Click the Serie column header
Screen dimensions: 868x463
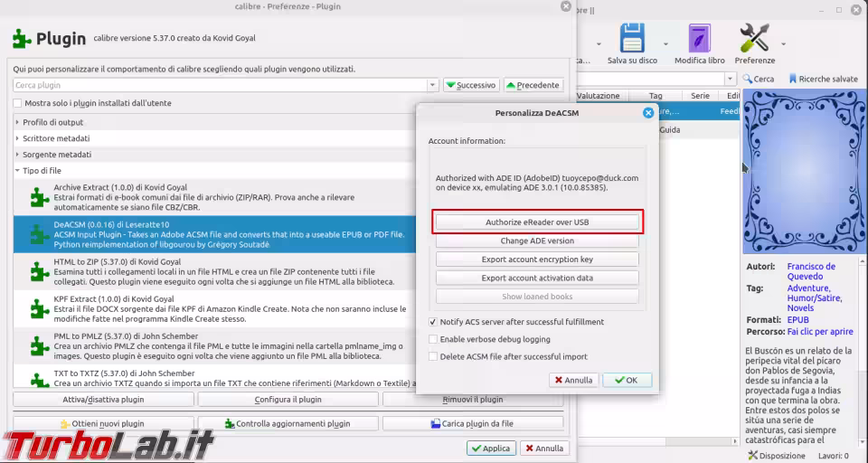click(x=700, y=96)
